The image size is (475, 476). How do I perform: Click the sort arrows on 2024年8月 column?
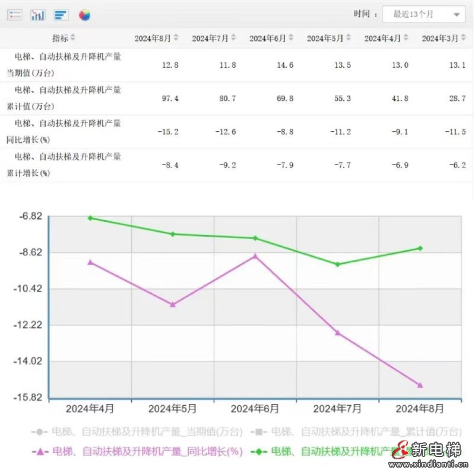point(176,37)
